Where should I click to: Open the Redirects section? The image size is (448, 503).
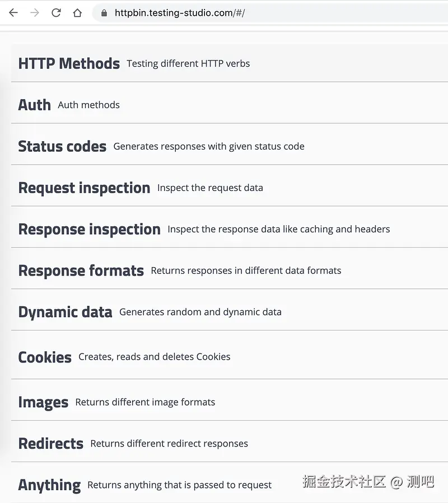coord(50,444)
